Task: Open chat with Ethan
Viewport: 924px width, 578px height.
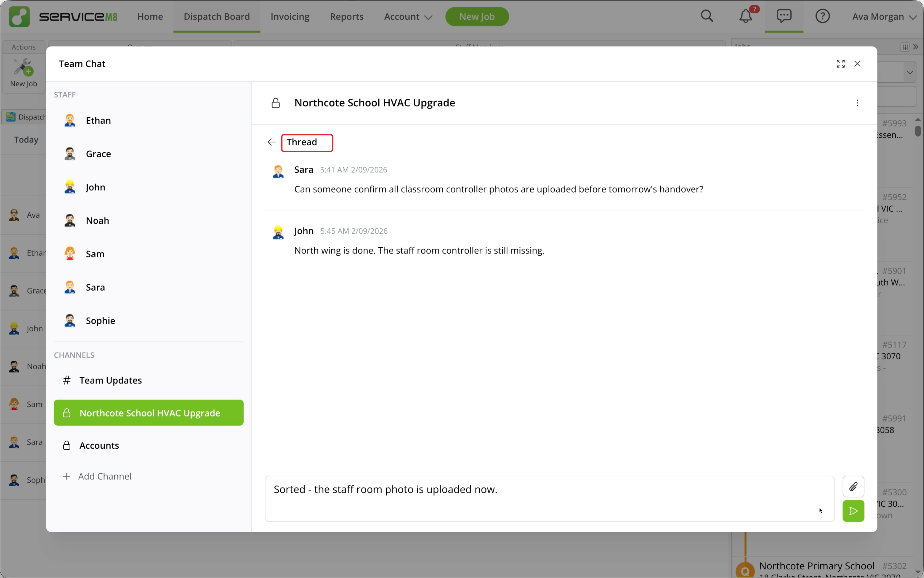Action: click(149, 120)
